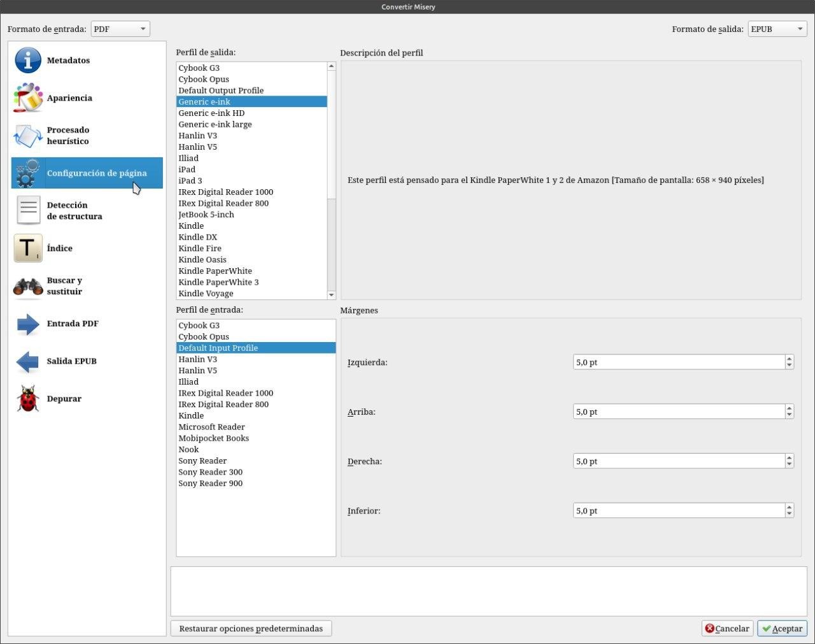Choose Kindle PaperWhite output profile
The height and width of the screenshot is (644, 815).
coord(252,271)
